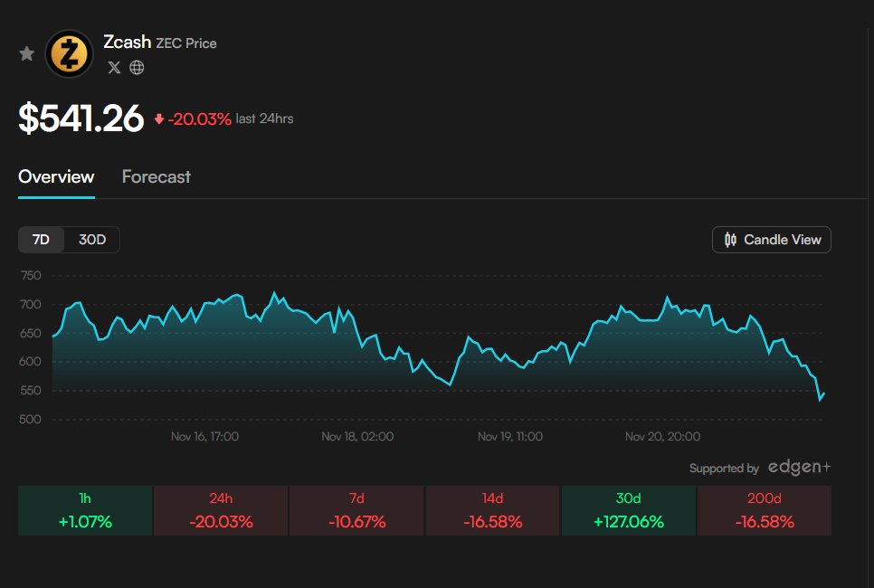Switch to the Forecast tab
This screenshot has width=874, height=588.
[x=156, y=176]
